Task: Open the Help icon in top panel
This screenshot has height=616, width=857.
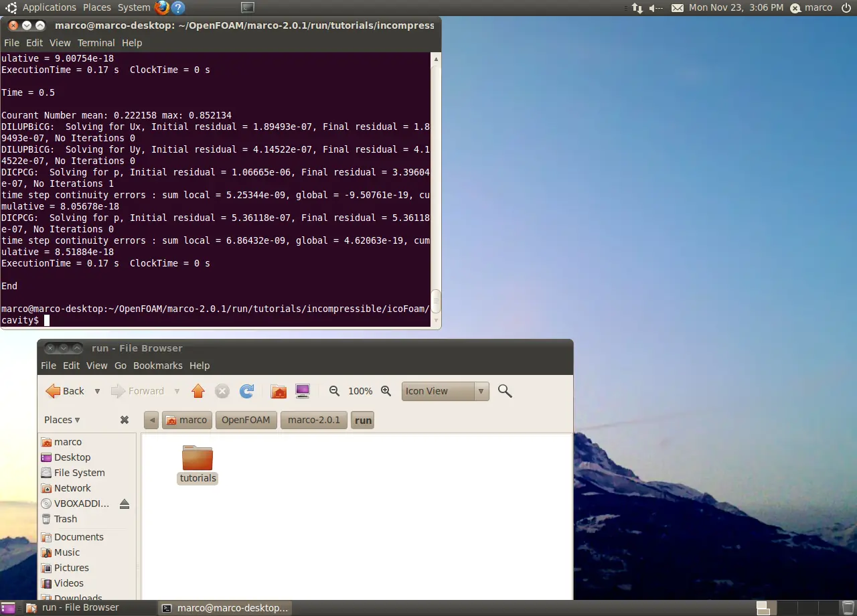Action: coord(178,8)
